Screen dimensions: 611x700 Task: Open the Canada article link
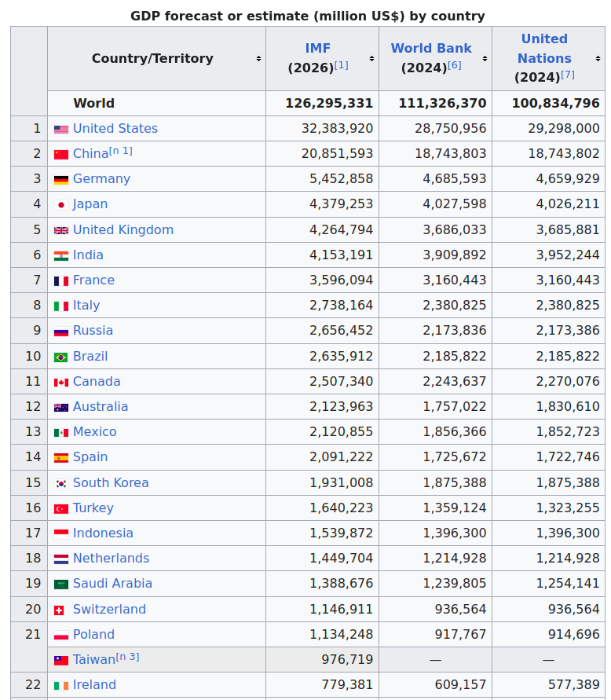coord(97,381)
